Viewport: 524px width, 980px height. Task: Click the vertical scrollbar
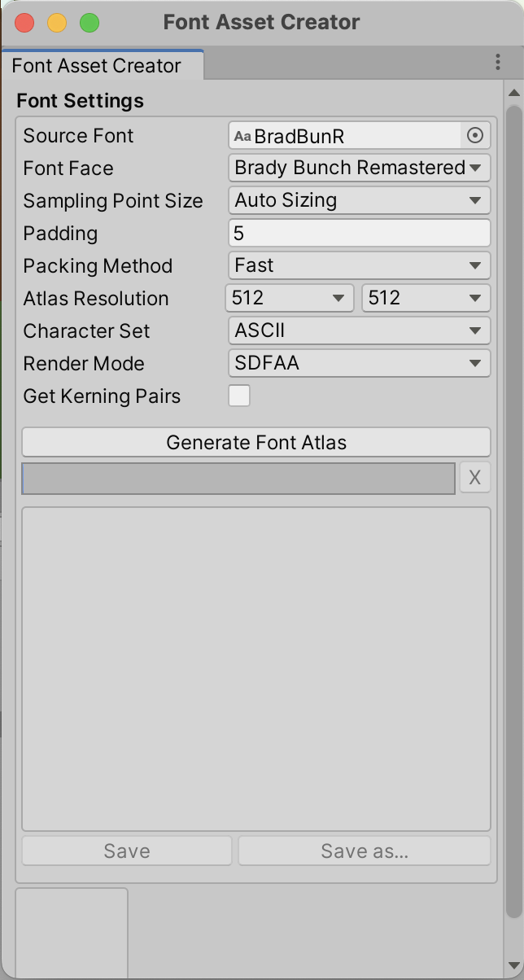513,505
